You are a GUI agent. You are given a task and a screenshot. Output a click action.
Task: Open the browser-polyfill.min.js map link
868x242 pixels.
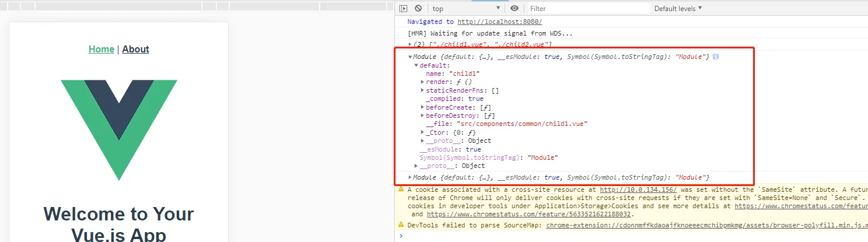[707, 225]
